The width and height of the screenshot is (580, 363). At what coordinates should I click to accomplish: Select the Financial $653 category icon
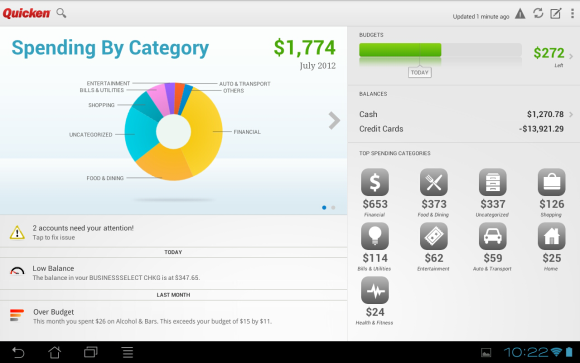pyautogui.click(x=375, y=182)
